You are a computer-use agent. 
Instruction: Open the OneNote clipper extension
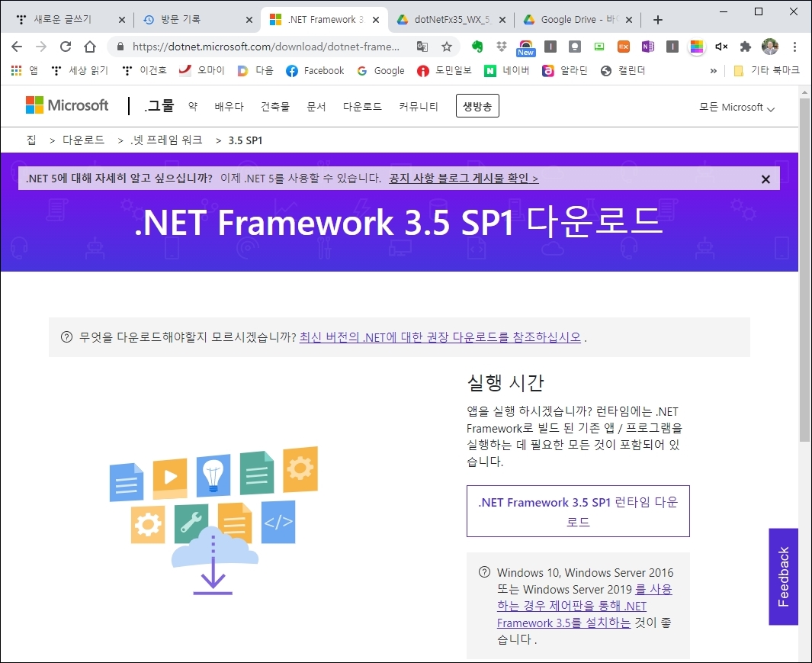647,47
